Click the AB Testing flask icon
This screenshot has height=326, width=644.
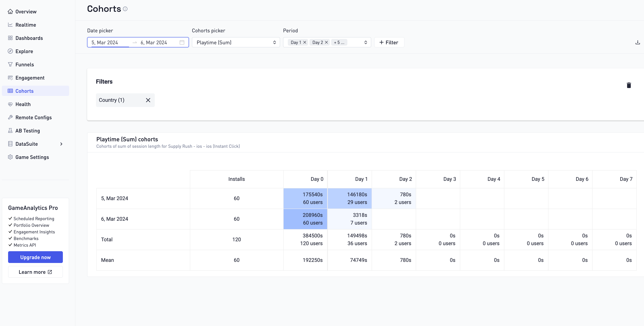(10, 131)
